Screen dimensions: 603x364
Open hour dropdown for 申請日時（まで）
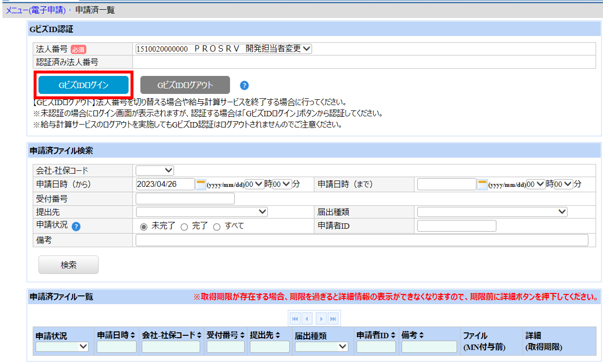(536, 184)
